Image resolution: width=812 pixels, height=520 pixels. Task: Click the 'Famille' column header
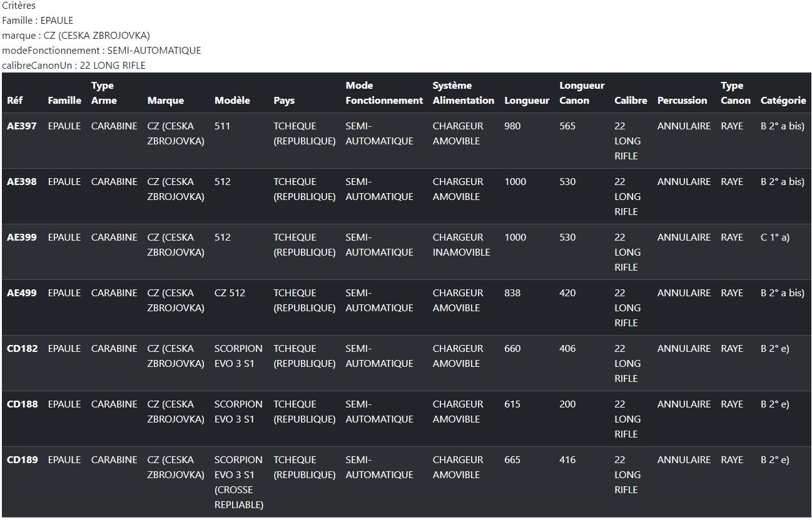pyautogui.click(x=64, y=100)
